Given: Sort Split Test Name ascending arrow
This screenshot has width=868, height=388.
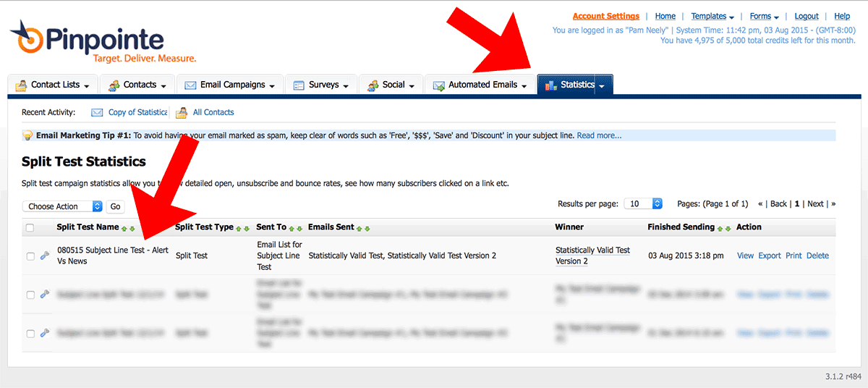Looking at the screenshot, I should coord(124,229).
